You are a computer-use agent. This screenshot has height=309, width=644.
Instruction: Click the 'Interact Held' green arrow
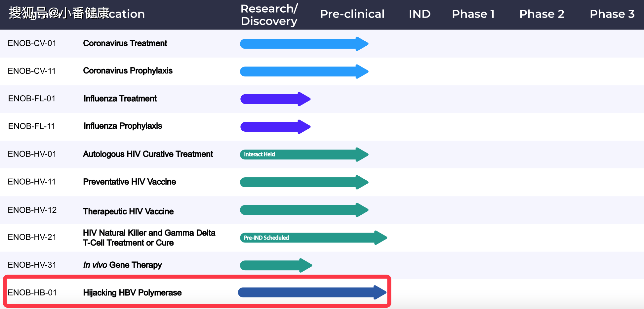303,154
